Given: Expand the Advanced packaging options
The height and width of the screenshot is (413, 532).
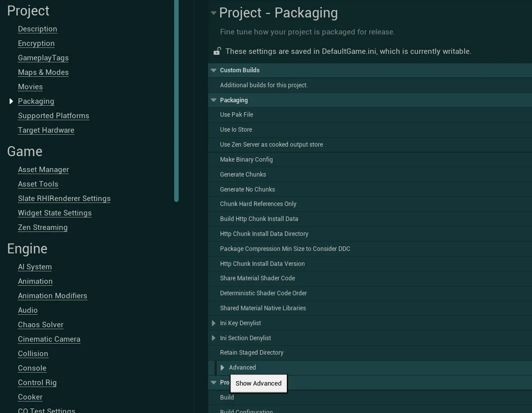Looking at the screenshot, I should (x=222, y=368).
